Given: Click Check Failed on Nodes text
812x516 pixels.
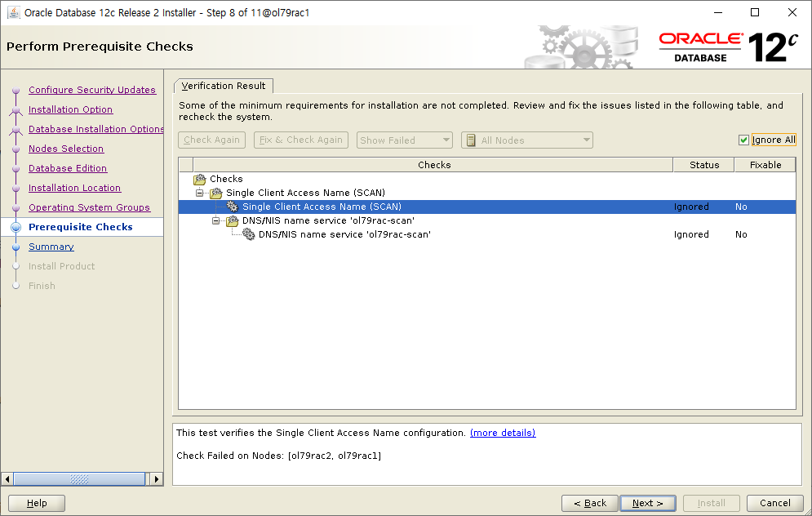Looking at the screenshot, I should (x=278, y=456).
